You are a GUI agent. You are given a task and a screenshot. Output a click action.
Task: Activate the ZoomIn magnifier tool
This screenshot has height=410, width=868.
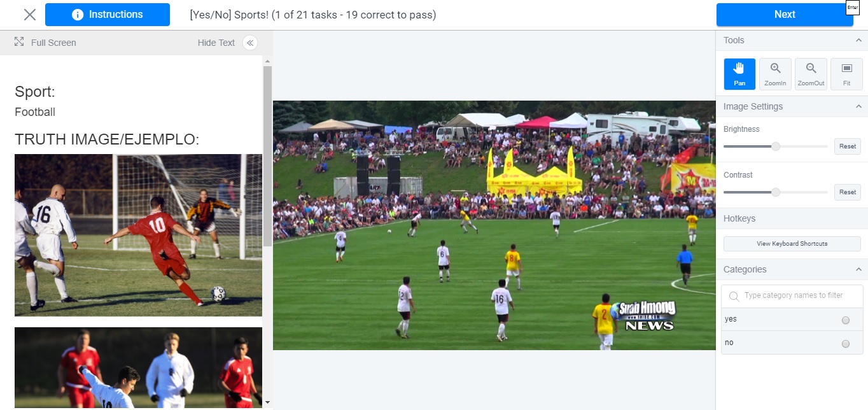(775, 74)
